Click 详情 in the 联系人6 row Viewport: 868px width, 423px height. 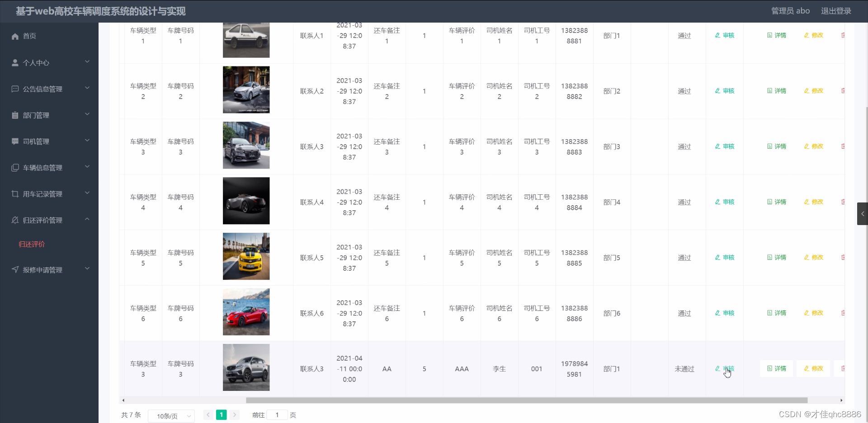click(x=777, y=313)
